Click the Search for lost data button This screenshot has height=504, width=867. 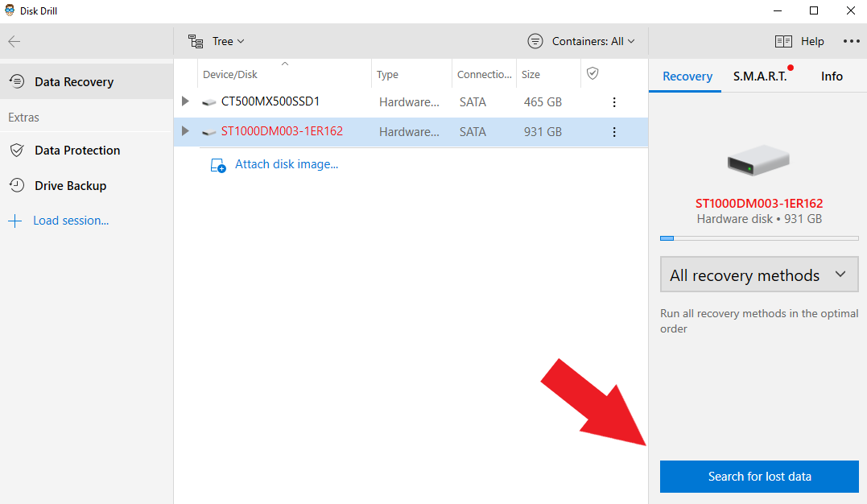coord(758,477)
